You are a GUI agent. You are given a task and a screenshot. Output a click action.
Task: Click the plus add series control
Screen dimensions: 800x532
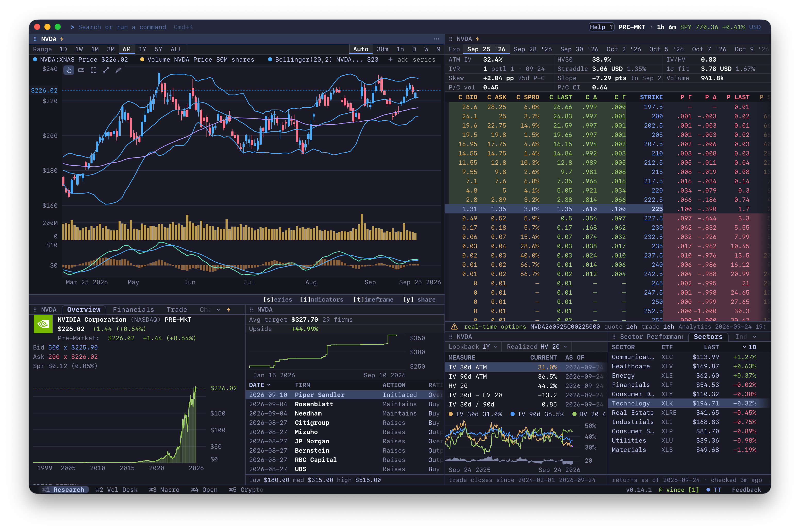[412, 59]
